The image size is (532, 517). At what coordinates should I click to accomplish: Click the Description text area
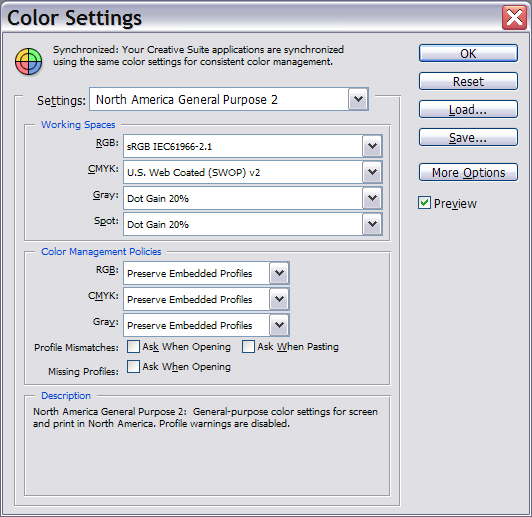(x=207, y=447)
